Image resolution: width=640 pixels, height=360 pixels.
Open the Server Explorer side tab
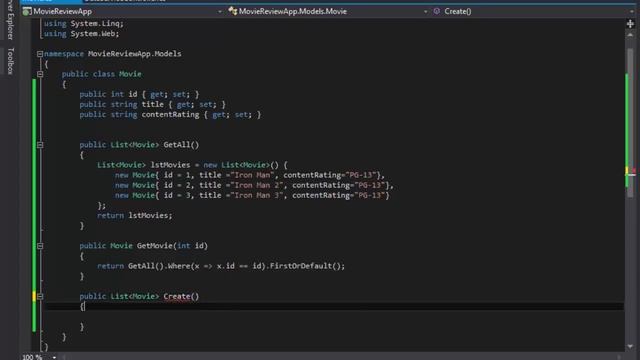click(x=11, y=20)
